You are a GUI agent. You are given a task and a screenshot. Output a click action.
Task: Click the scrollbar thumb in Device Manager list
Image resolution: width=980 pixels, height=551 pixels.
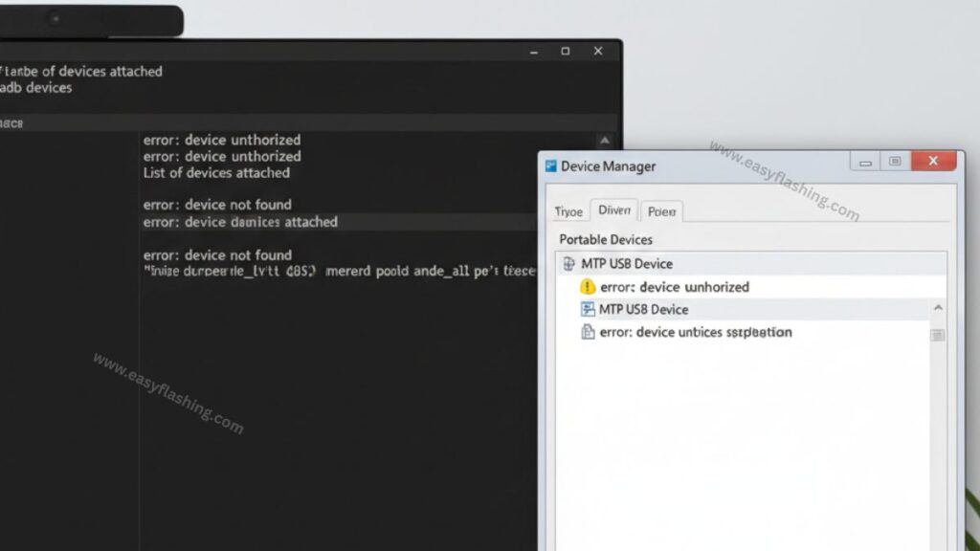tap(937, 335)
